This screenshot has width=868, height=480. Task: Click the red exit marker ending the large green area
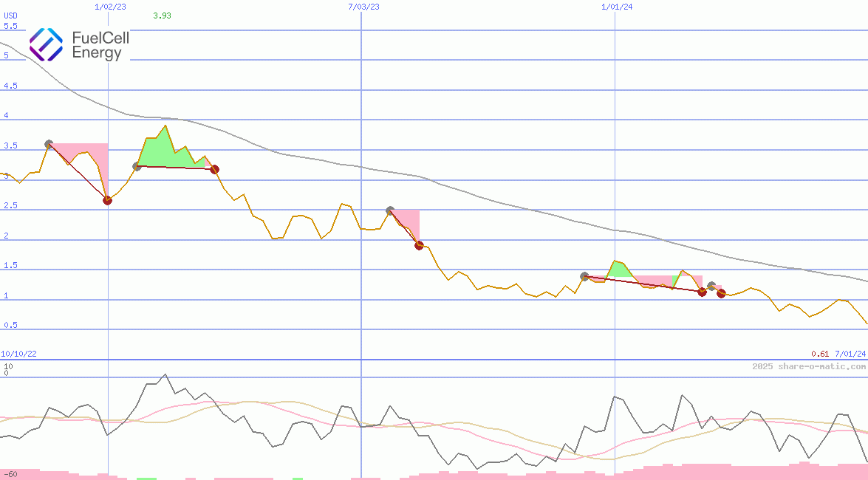click(x=214, y=169)
